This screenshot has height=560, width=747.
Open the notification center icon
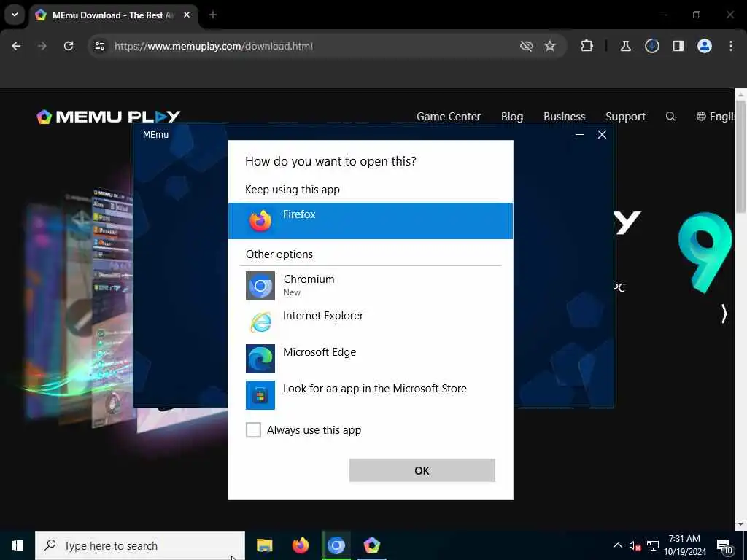tap(726, 547)
